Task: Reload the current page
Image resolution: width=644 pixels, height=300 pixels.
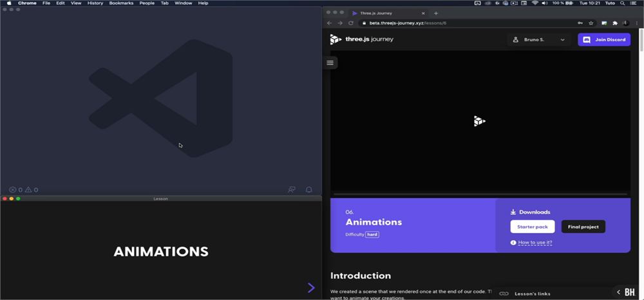Action: (351, 23)
